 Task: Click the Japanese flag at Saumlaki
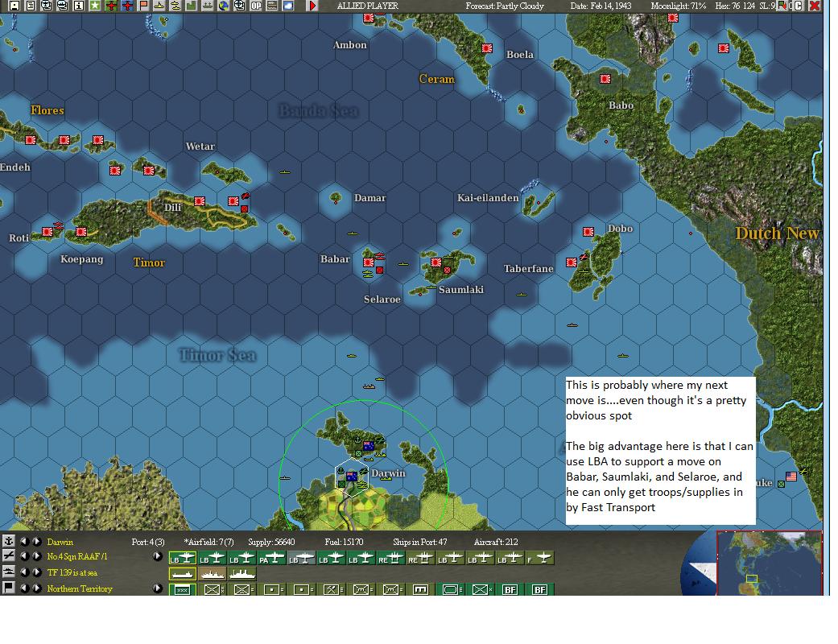pos(436,262)
